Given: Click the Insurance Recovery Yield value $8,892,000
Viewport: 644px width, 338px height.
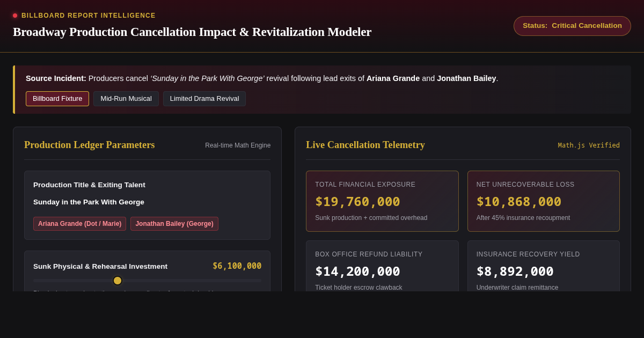Looking at the screenshot, I should (x=515, y=271).
